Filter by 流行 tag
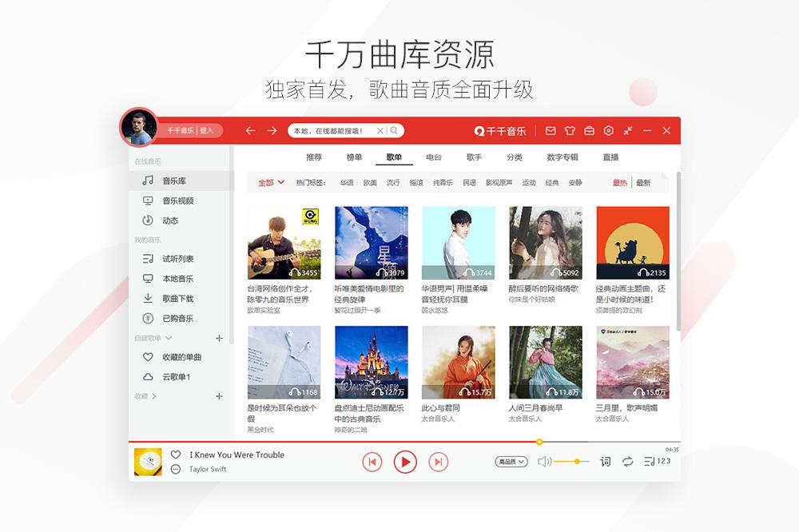Viewport: 799px width, 532px height. (393, 182)
